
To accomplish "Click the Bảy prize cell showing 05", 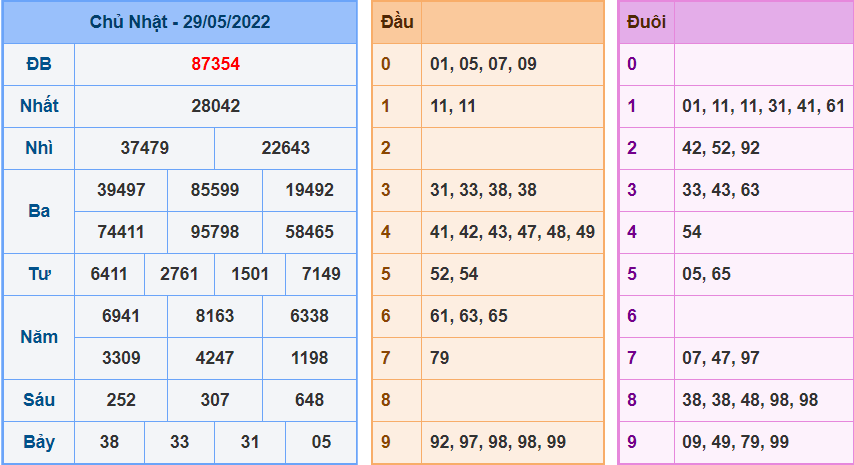I will pyautogui.click(x=321, y=442).
